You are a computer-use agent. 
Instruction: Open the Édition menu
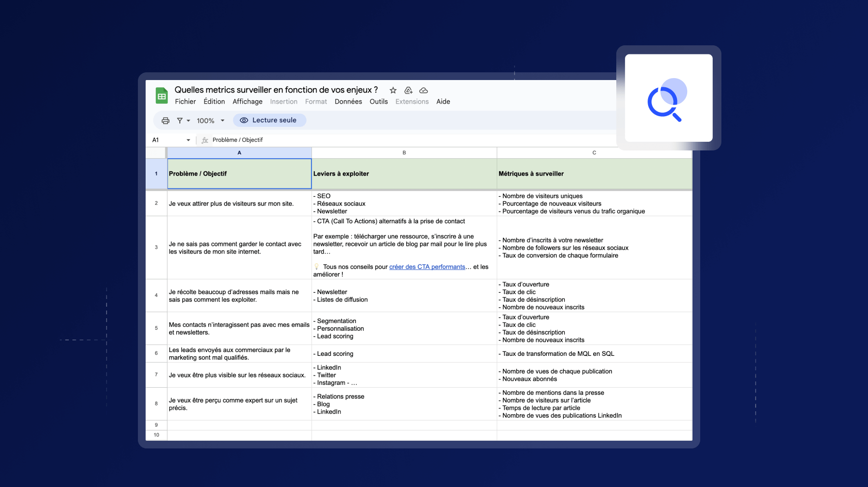214,102
